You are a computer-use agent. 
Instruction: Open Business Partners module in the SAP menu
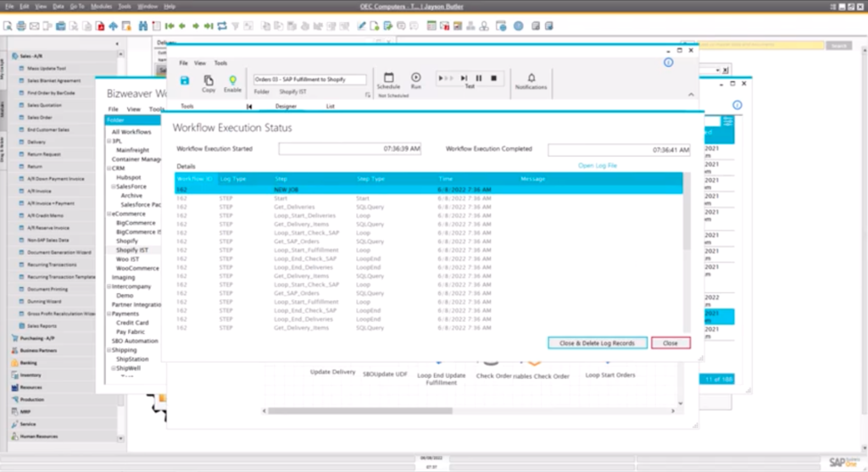[x=38, y=350]
